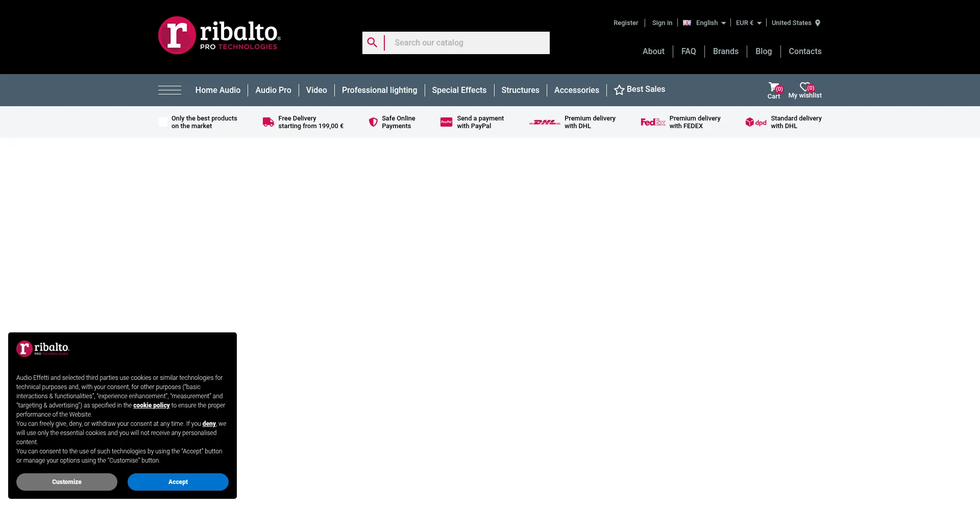Open the hamburger menu in navigation bar
Image resolution: width=980 pixels, height=507 pixels.
point(169,90)
